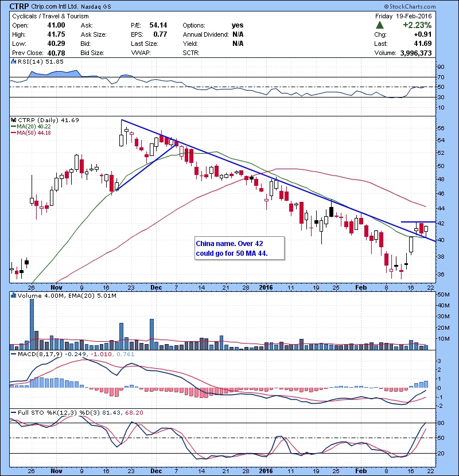This screenshot has height=476, width=459.
Task: Click the last candlestick on the price chart
Action: pyautogui.click(x=426, y=231)
